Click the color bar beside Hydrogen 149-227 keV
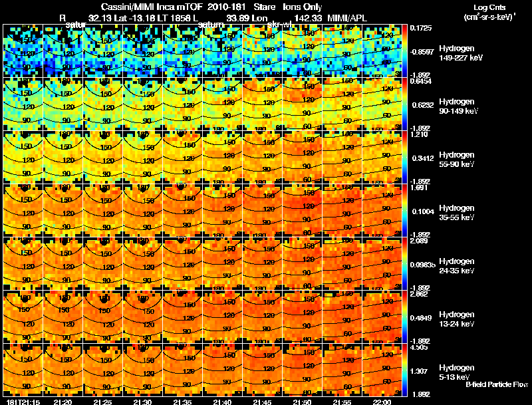Screen dimensions: 532x405 tap(404, 51)
